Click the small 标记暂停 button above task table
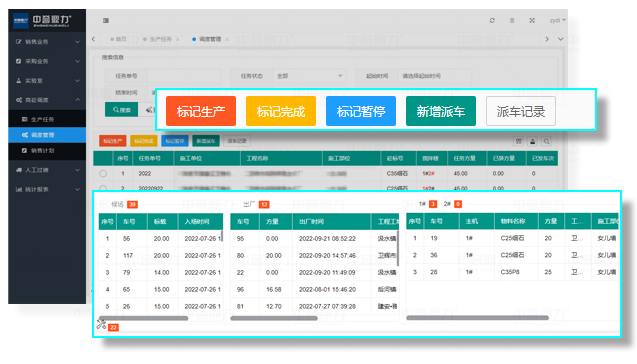Viewport: 637px width, 364px height. (175, 141)
